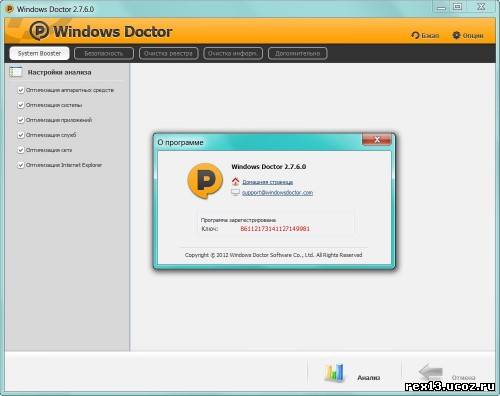Maximize the Windows Doctor window
The height and width of the screenshot is (396, 500).
click(x=457, y=7)
